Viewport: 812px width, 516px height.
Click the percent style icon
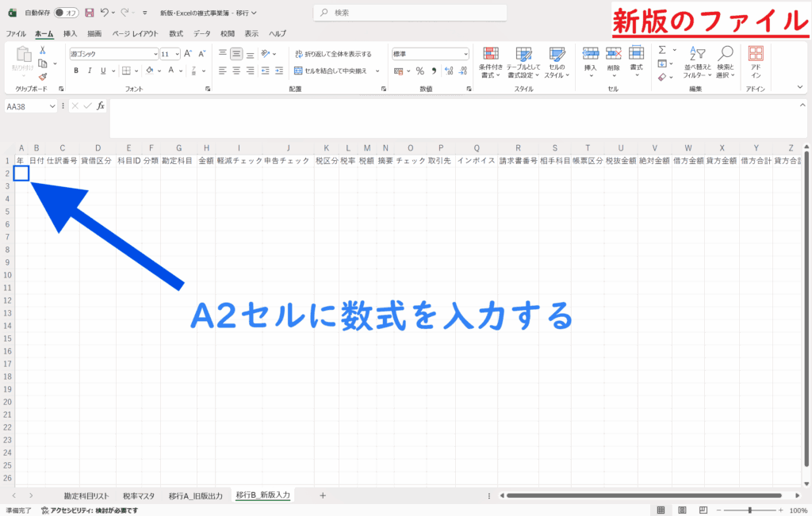(x=419, y=71)
